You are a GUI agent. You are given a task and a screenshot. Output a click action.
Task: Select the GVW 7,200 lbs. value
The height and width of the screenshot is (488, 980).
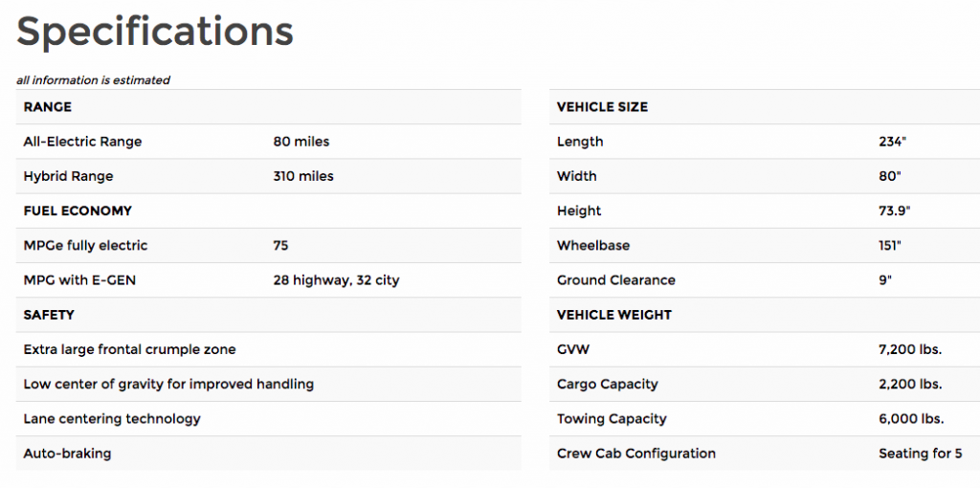tap(910, 349)
